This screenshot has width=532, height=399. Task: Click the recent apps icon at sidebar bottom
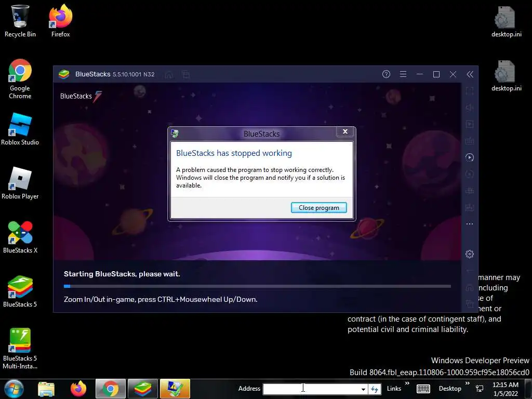click(x=470, y=303)
